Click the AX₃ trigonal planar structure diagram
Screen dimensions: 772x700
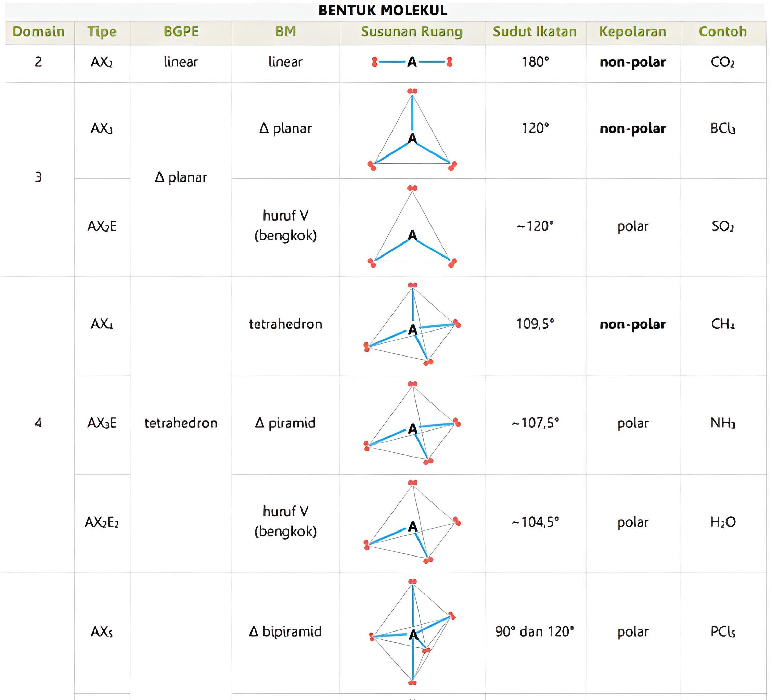412,130
